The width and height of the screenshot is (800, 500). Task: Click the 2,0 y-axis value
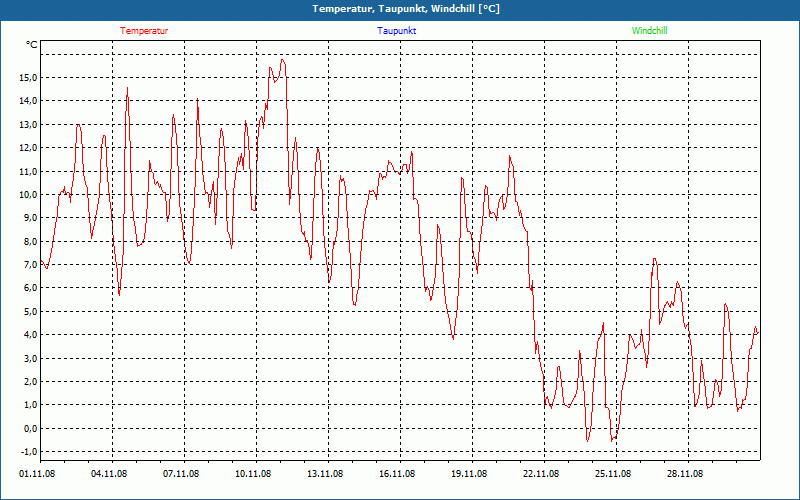pos(30,382)
